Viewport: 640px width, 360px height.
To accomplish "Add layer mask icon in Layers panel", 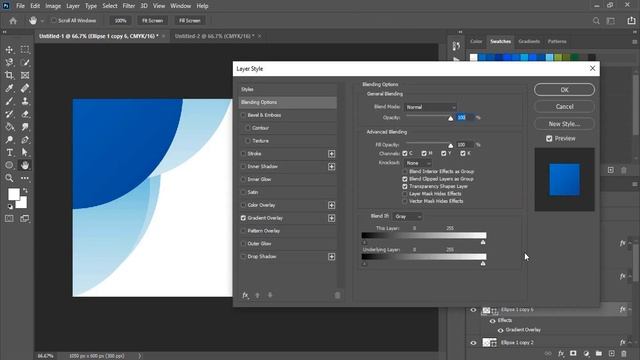I will [573, 353].
